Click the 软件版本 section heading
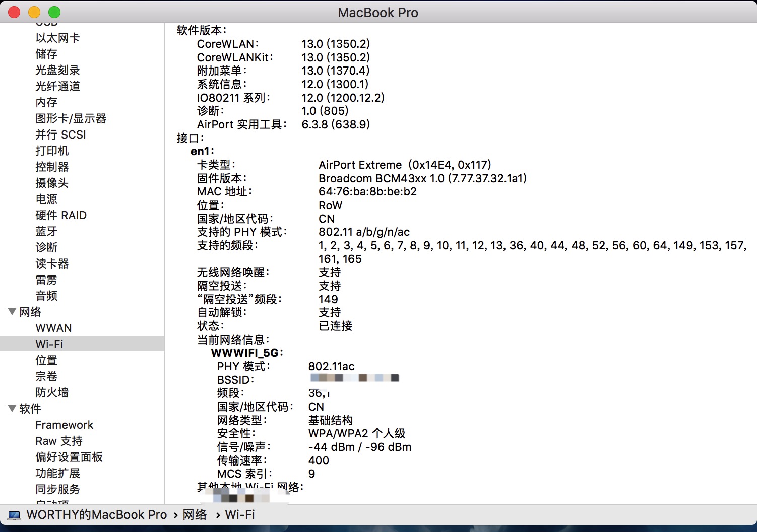 pyautogui.click(x=202, y=30)
